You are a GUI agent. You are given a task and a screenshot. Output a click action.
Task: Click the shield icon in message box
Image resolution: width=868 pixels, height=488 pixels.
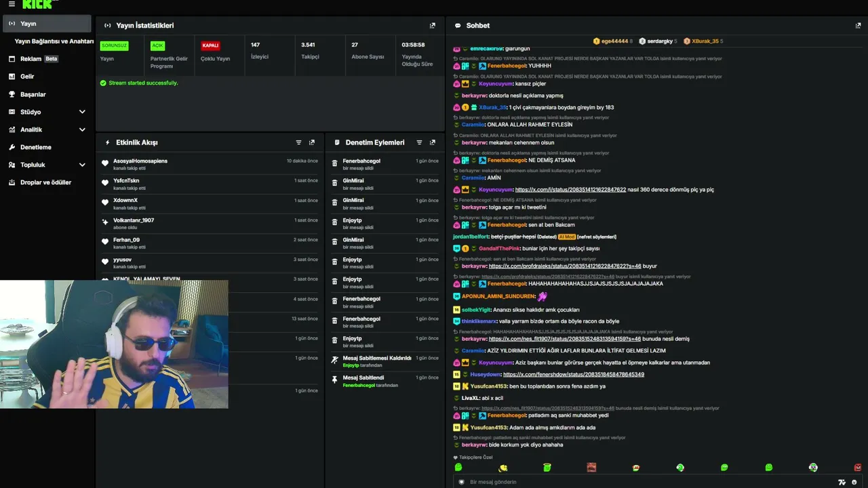(x=462, y=482)
